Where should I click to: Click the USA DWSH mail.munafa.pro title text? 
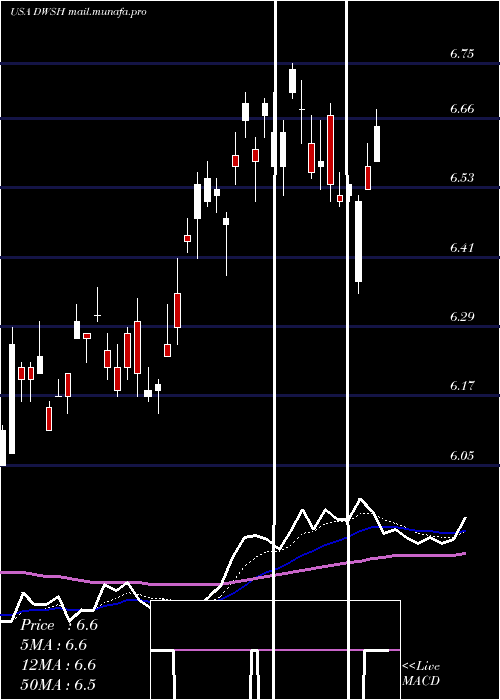tap(78, 12)
